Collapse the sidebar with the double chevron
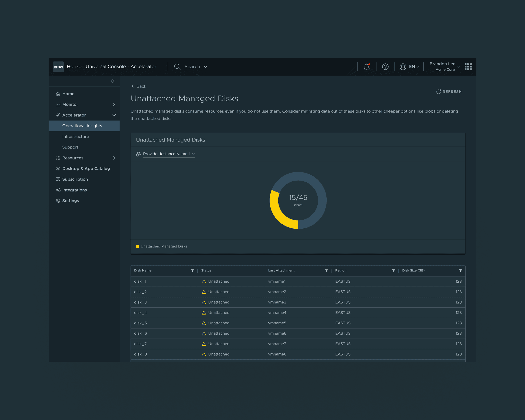Image resolution: width=525 pixels, height=420 pixels. pyautogui.click(x=113, y=81)
